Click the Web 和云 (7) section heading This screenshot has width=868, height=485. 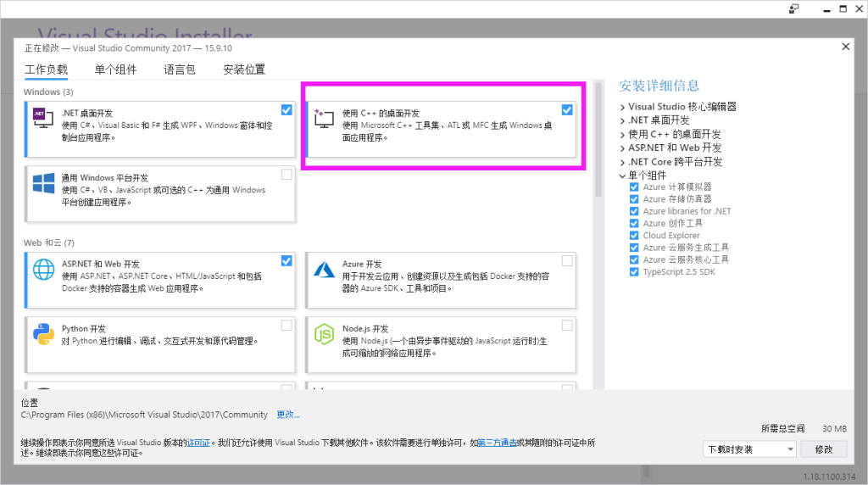tap(48, 243)
